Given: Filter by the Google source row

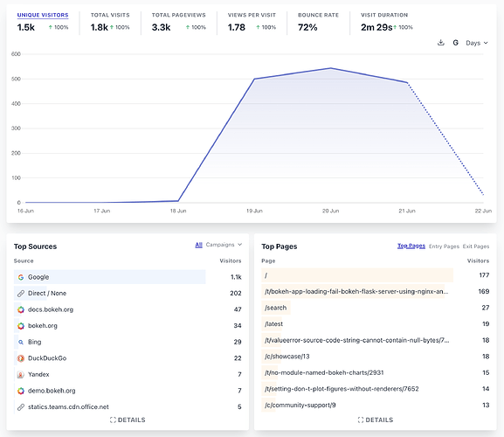Looking at the screenshot, I should (128, 277).
